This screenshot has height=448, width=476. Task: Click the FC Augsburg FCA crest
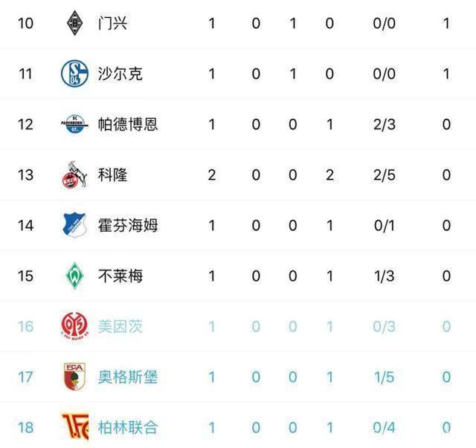74,377
